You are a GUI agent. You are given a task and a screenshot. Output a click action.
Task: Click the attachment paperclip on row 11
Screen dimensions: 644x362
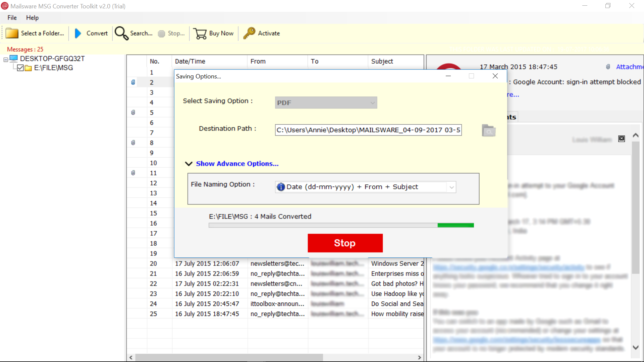[x=133, y=173]
